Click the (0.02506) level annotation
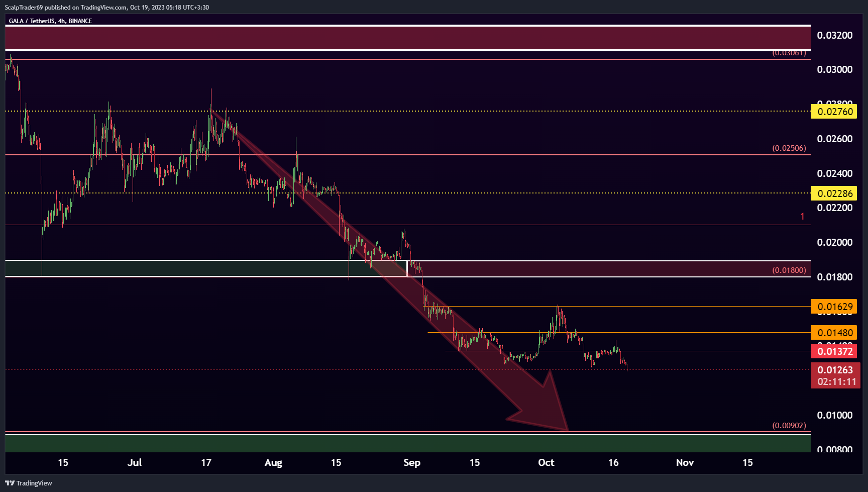The image size is (868, 492). [x=789, y=148]
